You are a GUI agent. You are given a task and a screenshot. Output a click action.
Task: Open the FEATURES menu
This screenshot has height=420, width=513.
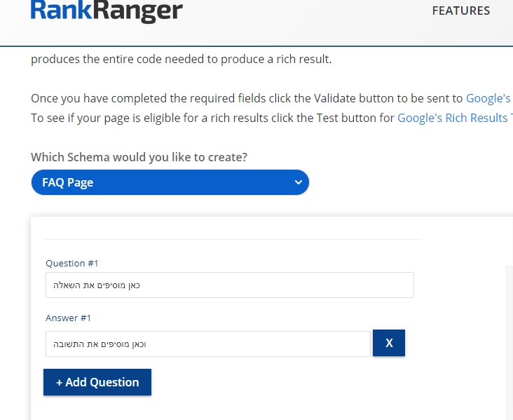click(460, 11)
